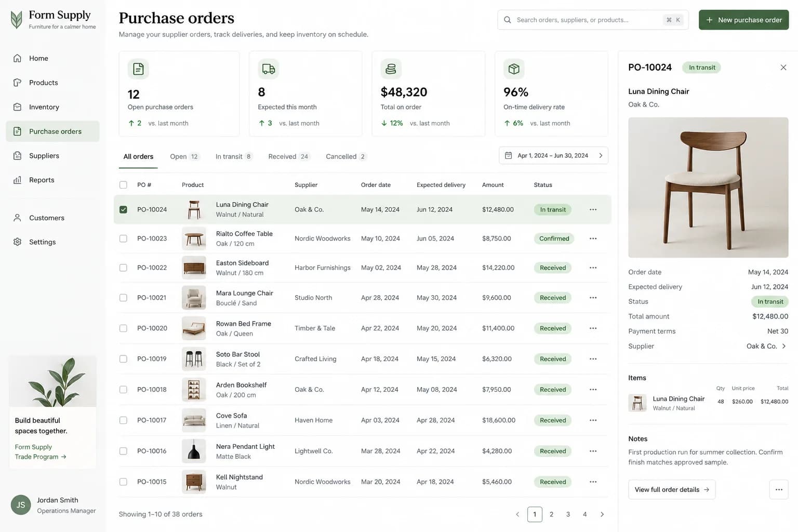Click the coins icon on Total on order card
The height and width of the screenshot is (532, 798).
[391, 69]
